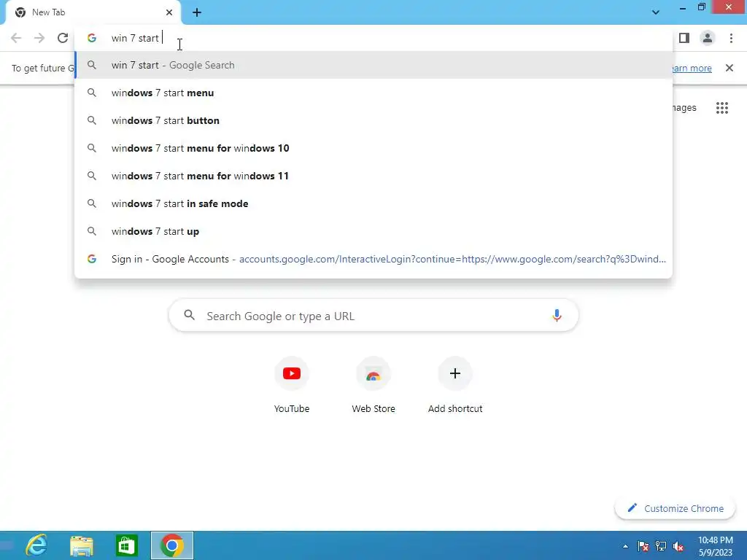Open a new tab with plus button
Image resolution: width=747 pixels, height=560 pixels.
click(x=197, y=12)
